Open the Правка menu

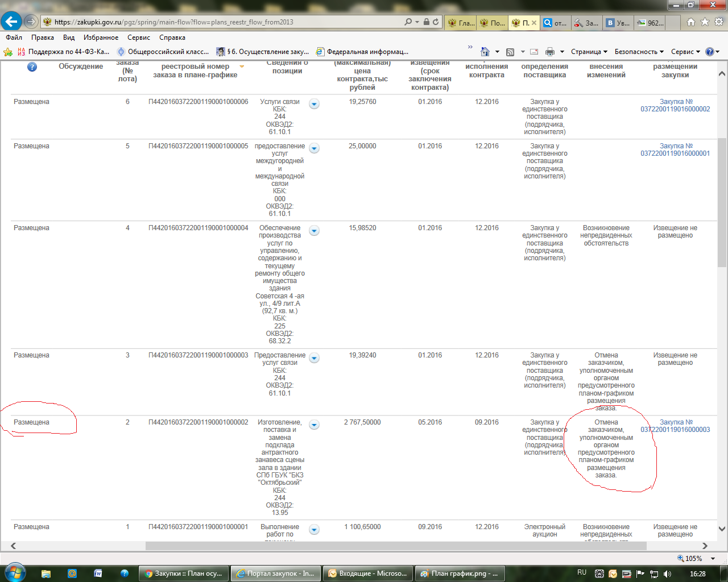click(x=43, y=38)
